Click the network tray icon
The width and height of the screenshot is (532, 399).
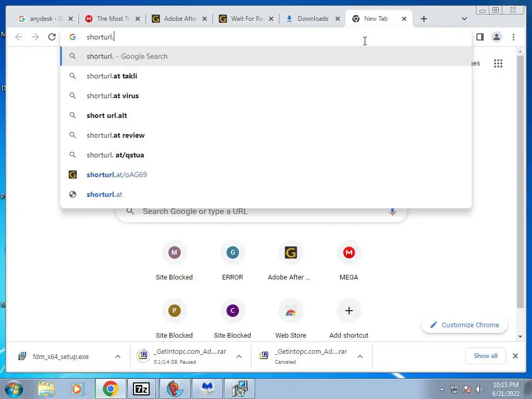454,389
